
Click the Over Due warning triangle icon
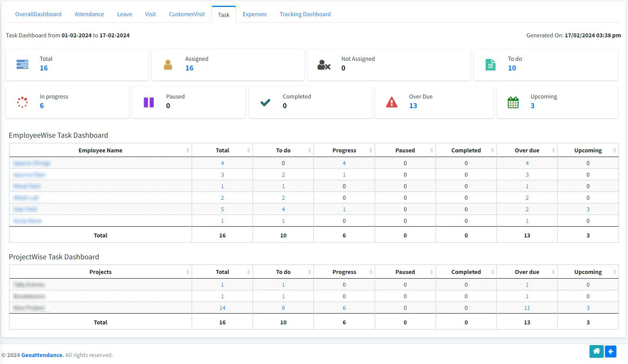pos(391,102)
